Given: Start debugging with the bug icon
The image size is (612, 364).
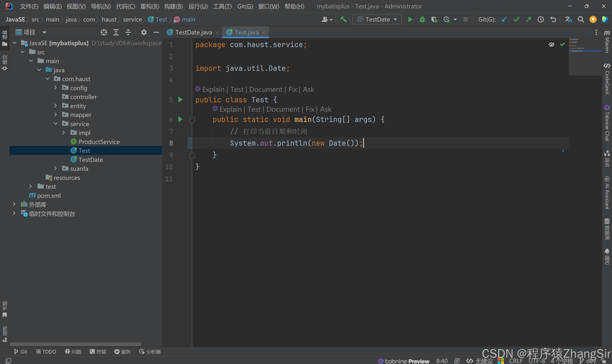Looking at the screenshot, I should [x=422, y=19].
